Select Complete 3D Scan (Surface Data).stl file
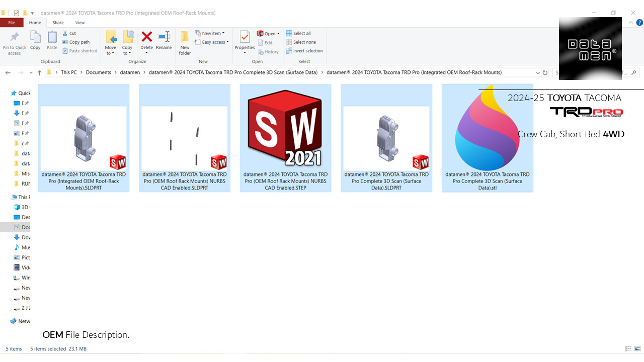 tap(488, 138)
